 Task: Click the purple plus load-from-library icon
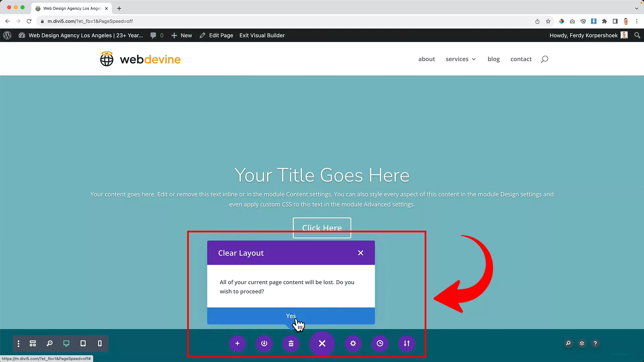(x=237, y=343)
